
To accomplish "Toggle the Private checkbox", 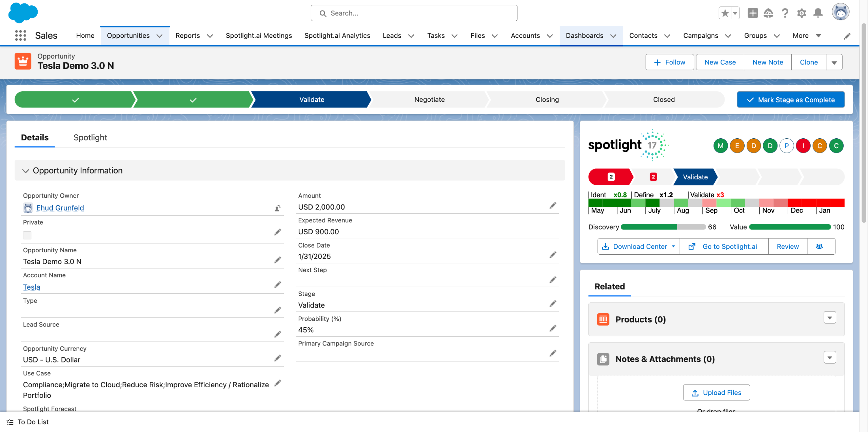I will pos(27,235).
